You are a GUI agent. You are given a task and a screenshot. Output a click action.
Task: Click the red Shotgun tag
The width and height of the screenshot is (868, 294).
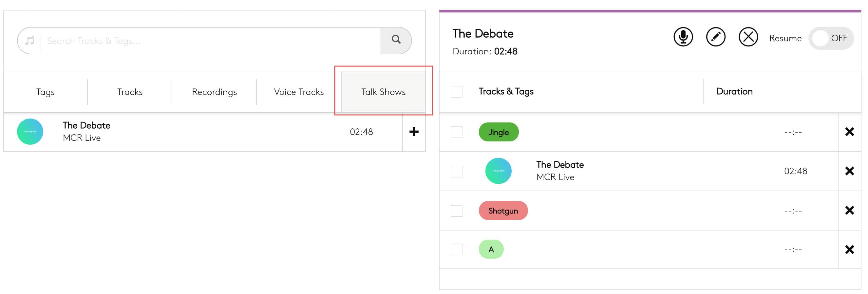point(503,211)
